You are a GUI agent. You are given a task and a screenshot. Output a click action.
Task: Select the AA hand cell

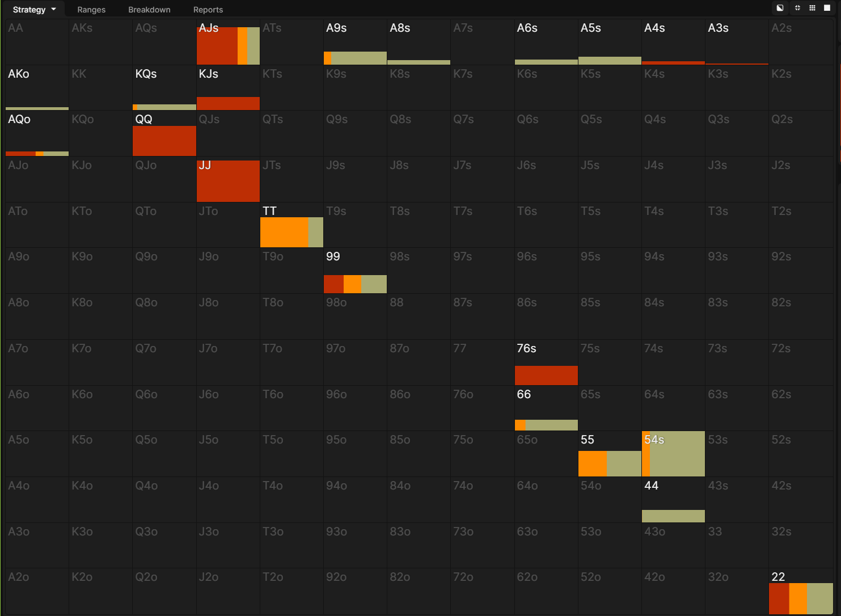click(37, 42)
